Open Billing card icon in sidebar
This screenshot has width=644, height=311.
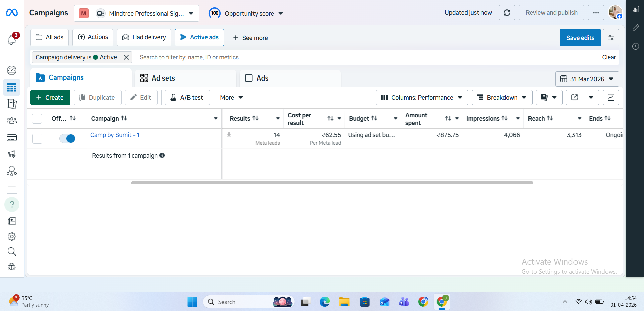(12, 138)
